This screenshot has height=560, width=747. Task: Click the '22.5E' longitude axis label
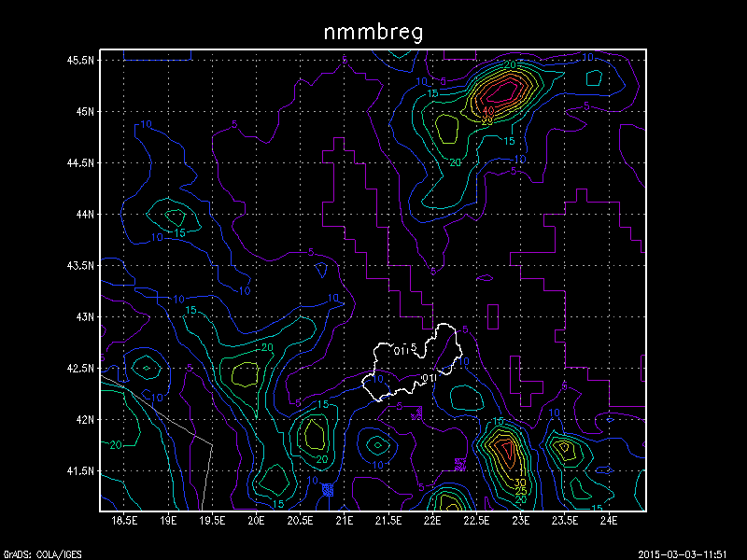pyautogui.click(x=476, y=521)
